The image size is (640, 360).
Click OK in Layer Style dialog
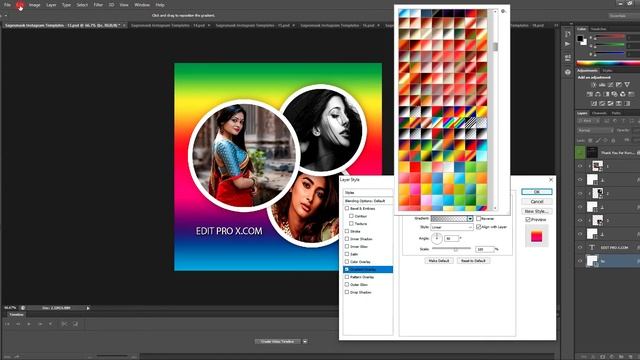(537, 192)
